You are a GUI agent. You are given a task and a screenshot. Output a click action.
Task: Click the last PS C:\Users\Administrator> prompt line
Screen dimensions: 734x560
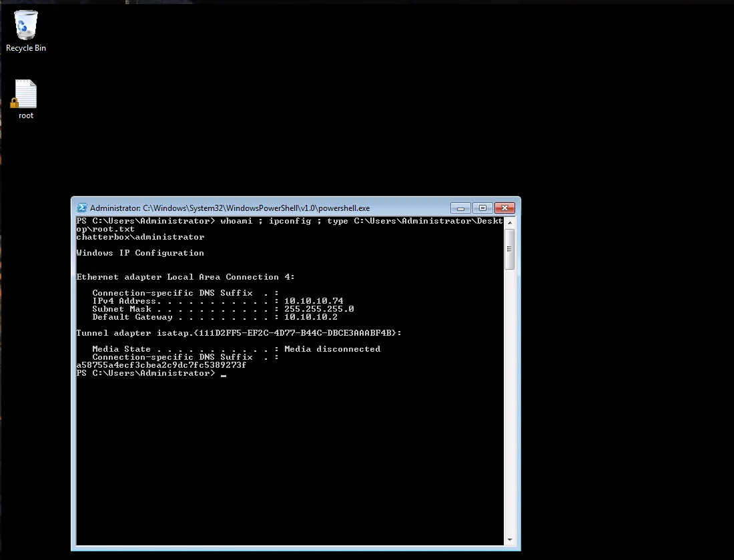pyautogui.click(x=145, y=373)
